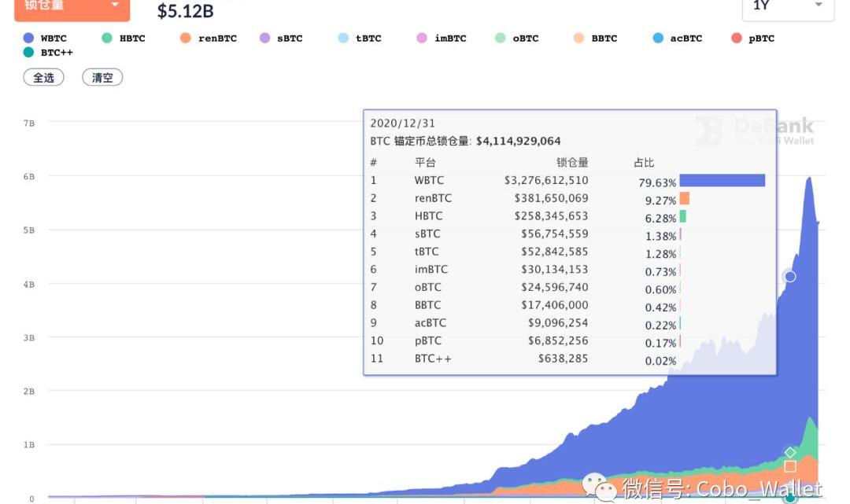This screenshot has height=504, width=850.
Task: Click the BBTC legend marker
Action: tap(579, 39)
